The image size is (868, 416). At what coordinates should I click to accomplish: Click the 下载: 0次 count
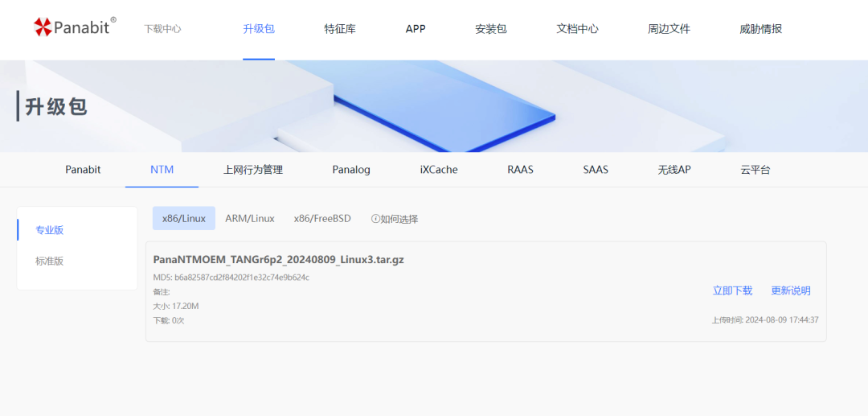[168, 320]
